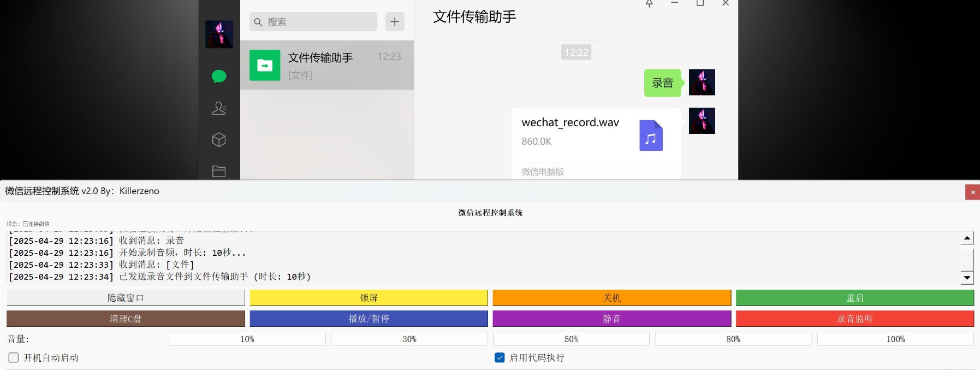Screen dimensions: 980x370
Task: Click the plus button beside search
Action: (x=395, y=22)
